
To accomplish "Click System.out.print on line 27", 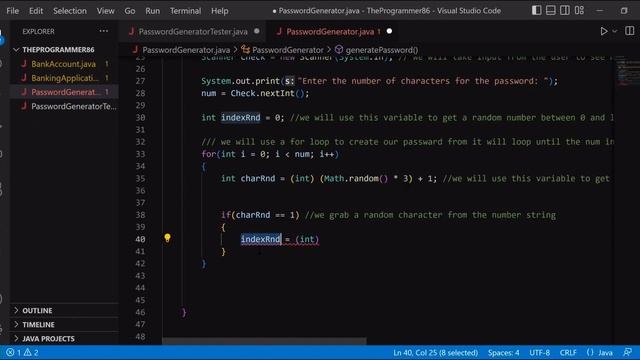I will point(240,81).
